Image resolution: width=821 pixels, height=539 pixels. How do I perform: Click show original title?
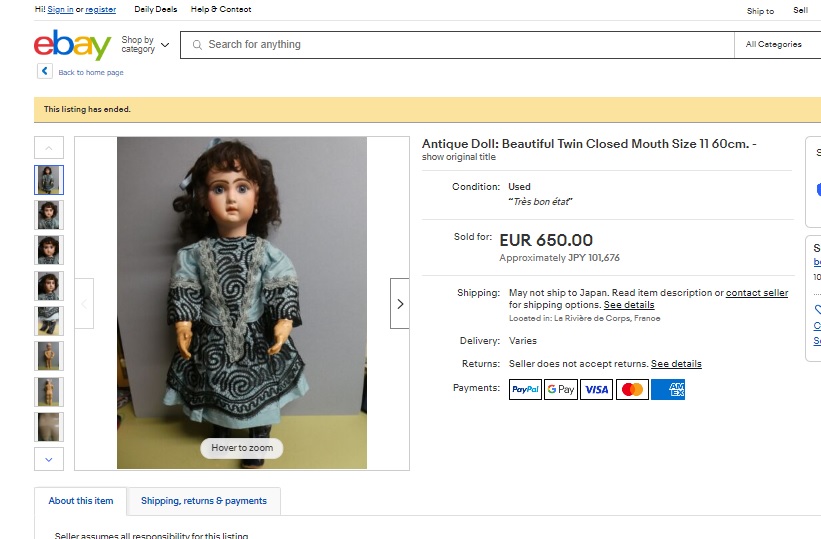click(459, 157)
